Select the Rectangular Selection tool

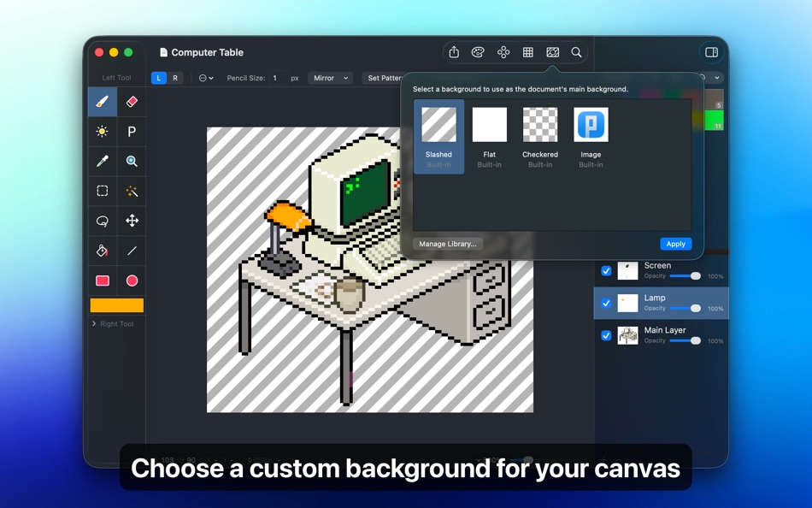click(102, 191)
